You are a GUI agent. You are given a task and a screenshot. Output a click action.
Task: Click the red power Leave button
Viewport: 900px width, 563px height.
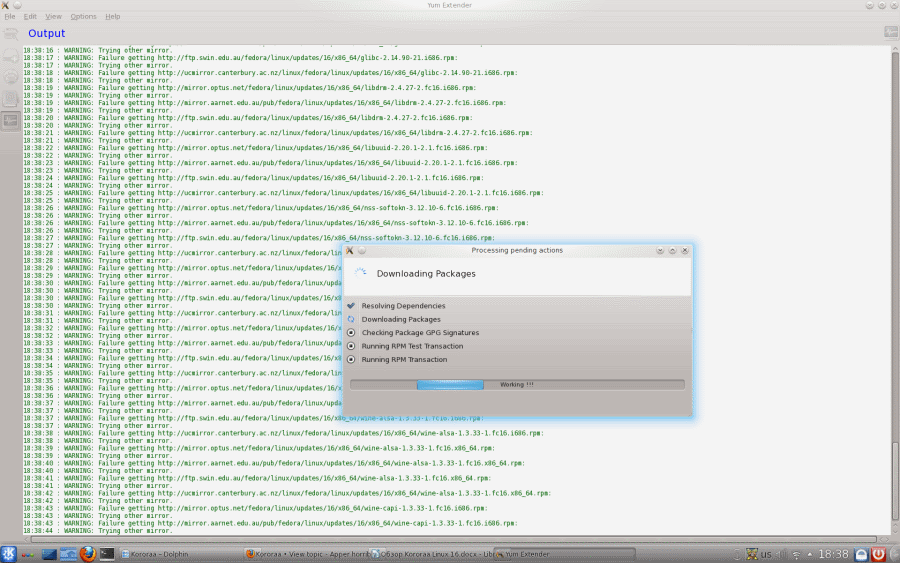(879, 554)
